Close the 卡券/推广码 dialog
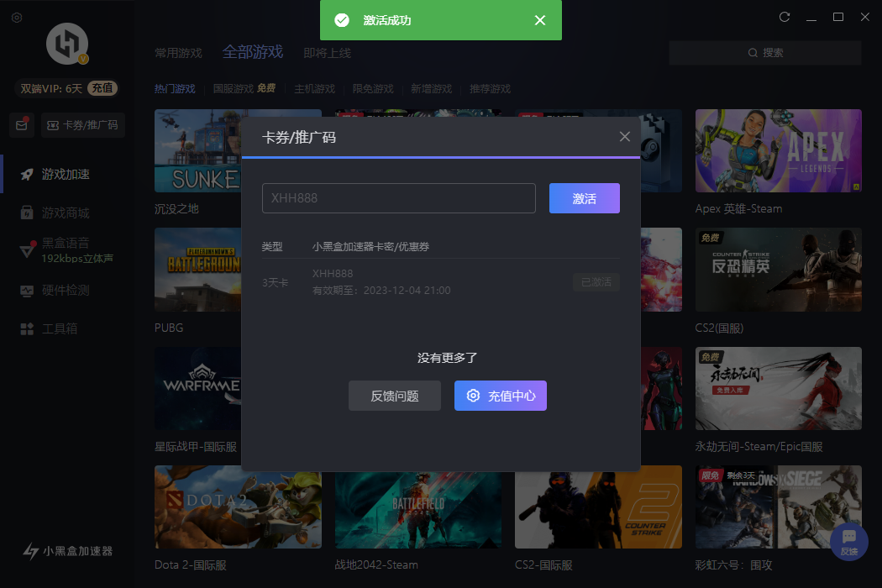The image size is (882, 588). pos(624,137)
